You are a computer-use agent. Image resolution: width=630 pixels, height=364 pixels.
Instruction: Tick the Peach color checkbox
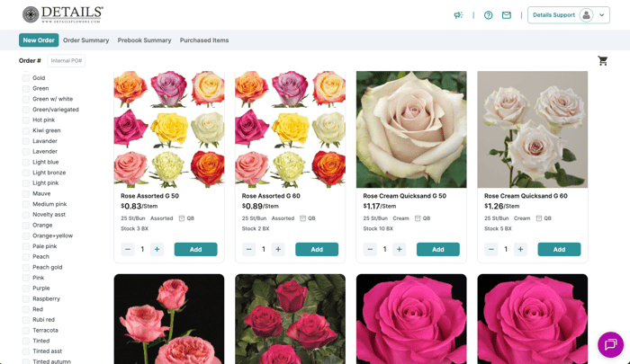[26, 256]
